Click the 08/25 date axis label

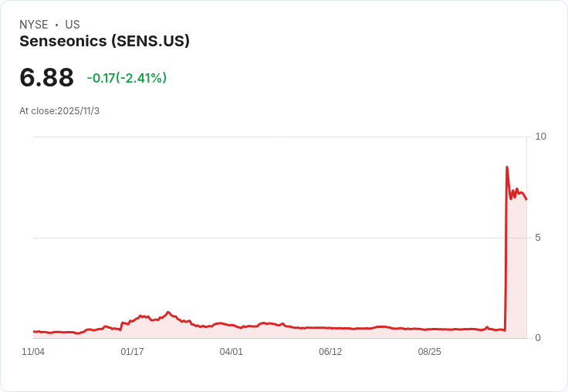pos(429,352)
